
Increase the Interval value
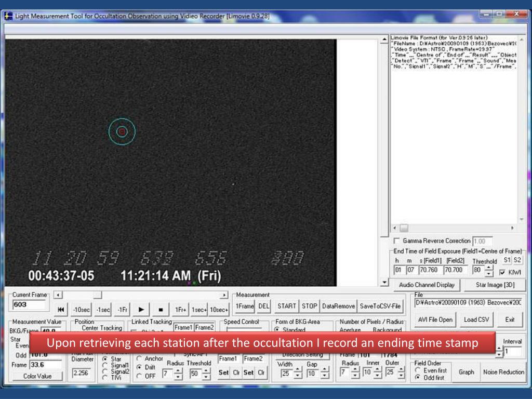coord(499,349)
